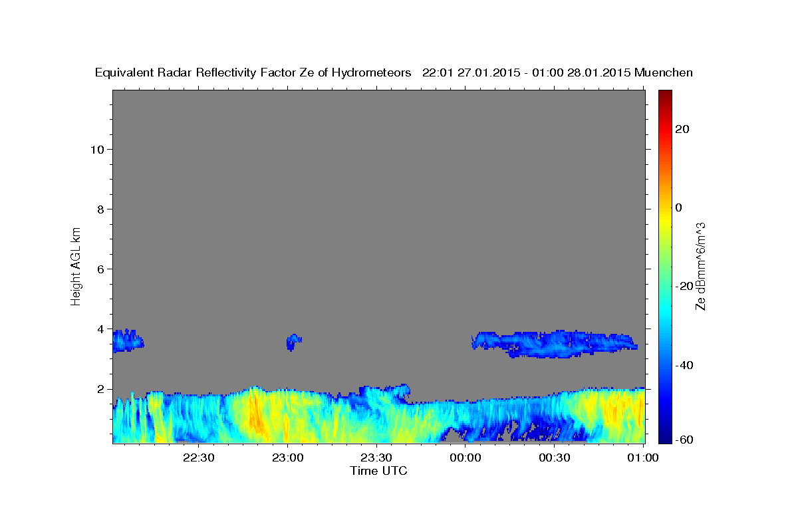Click the small cloud echo near 23:00 at 3.5 km

293,342
